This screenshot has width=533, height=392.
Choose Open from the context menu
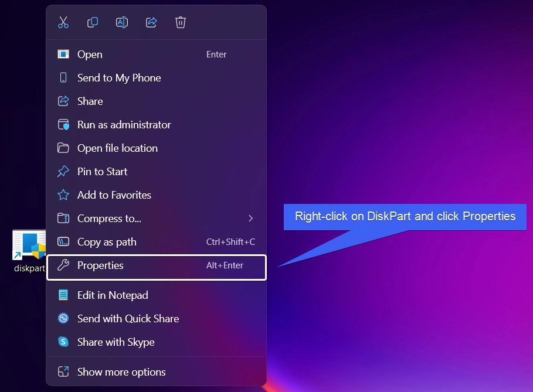coord(157,54)
